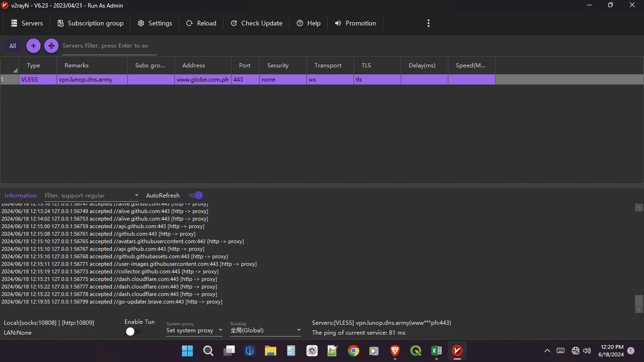This screenshot has width=644, height=362.
Task: Open the network globe tray icon
Action: pyautogui.click(x=575, y=351)
